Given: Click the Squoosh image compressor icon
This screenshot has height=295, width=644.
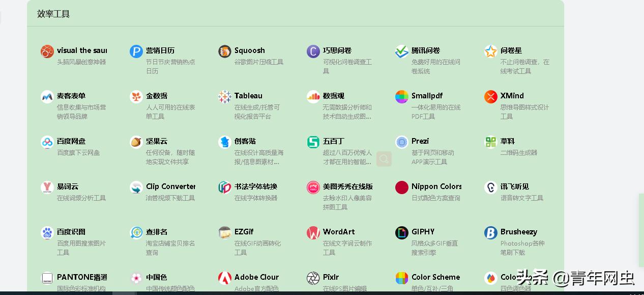Looking at the screenshot, I should [x=224, y=51].
